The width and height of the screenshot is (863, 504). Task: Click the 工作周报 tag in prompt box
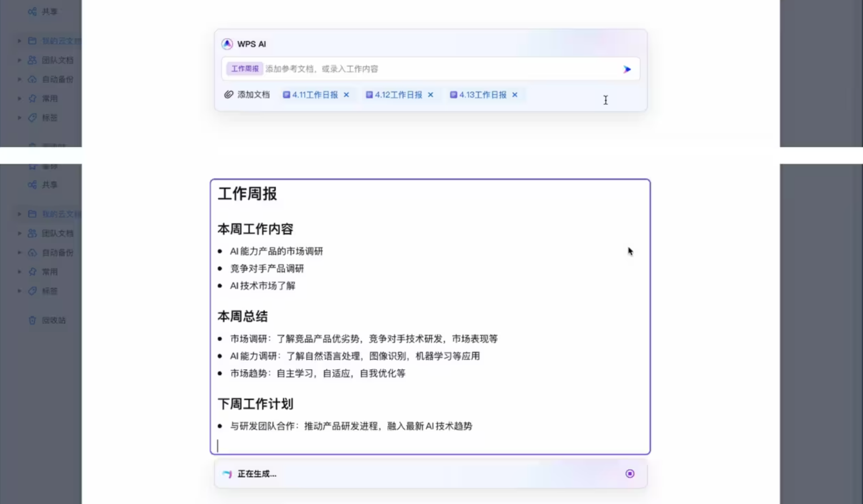point(245,69)
